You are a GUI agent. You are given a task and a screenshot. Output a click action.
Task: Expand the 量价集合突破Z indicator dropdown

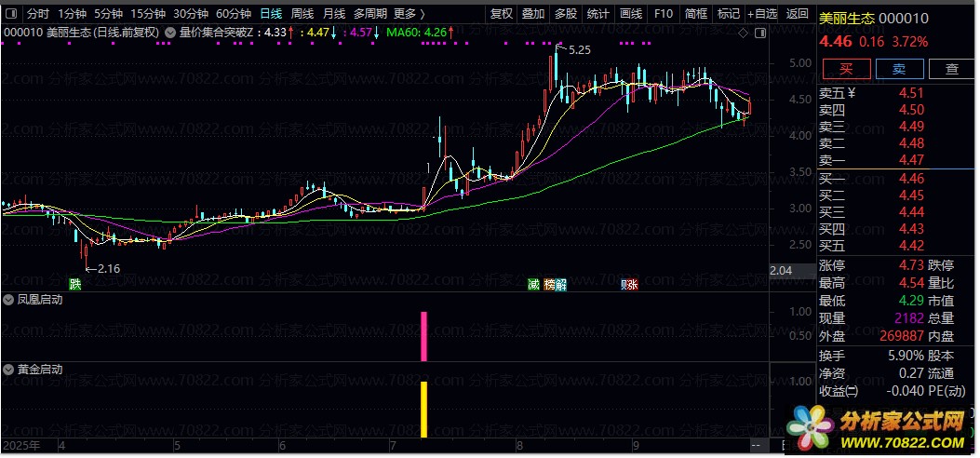click(170, 32)
